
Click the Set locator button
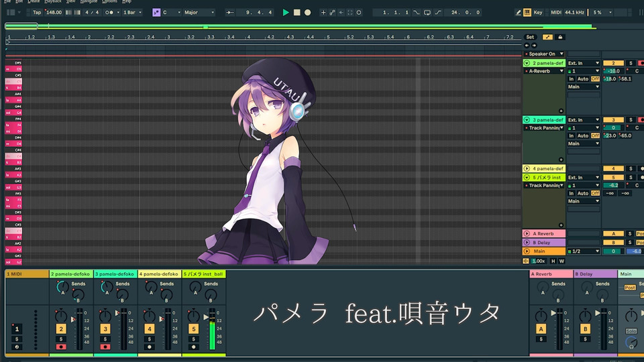click(x=530, y=37)
